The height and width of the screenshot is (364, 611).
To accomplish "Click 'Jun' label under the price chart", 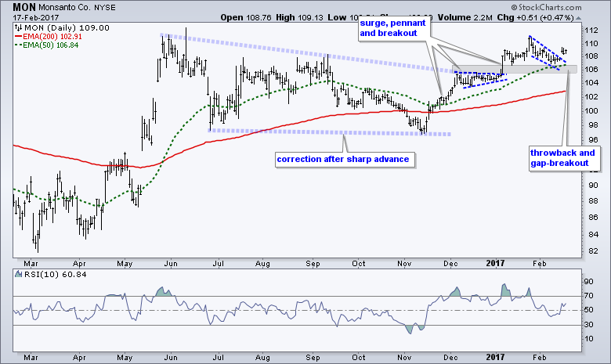I will tap(171, 264).
